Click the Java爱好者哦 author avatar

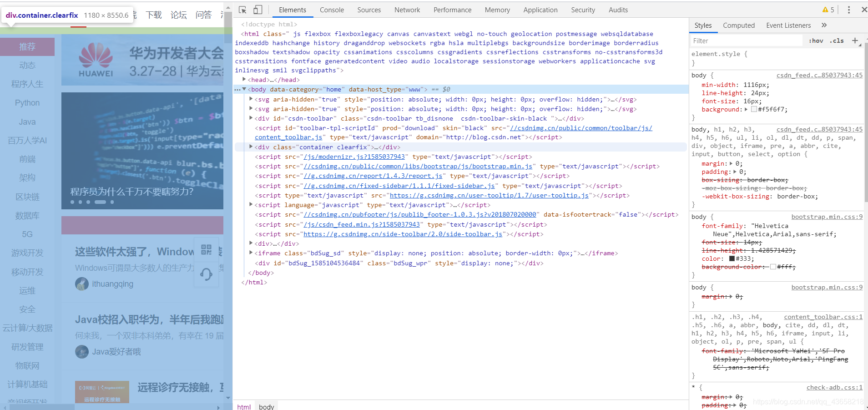click(x=82, y=352)
